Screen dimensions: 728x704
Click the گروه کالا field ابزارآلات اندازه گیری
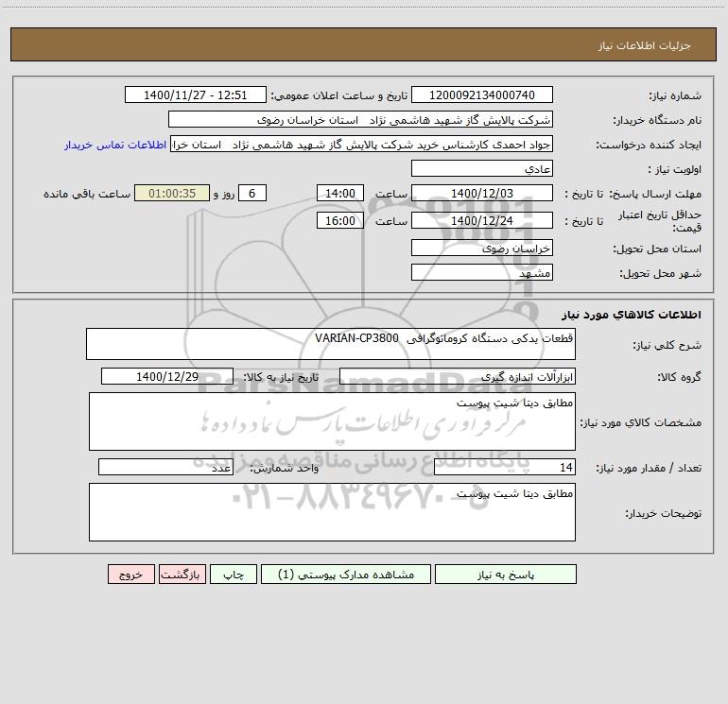458,376
